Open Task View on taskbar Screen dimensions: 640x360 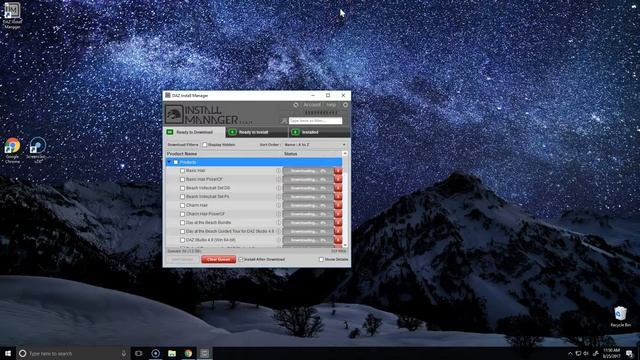coord(139,353)
